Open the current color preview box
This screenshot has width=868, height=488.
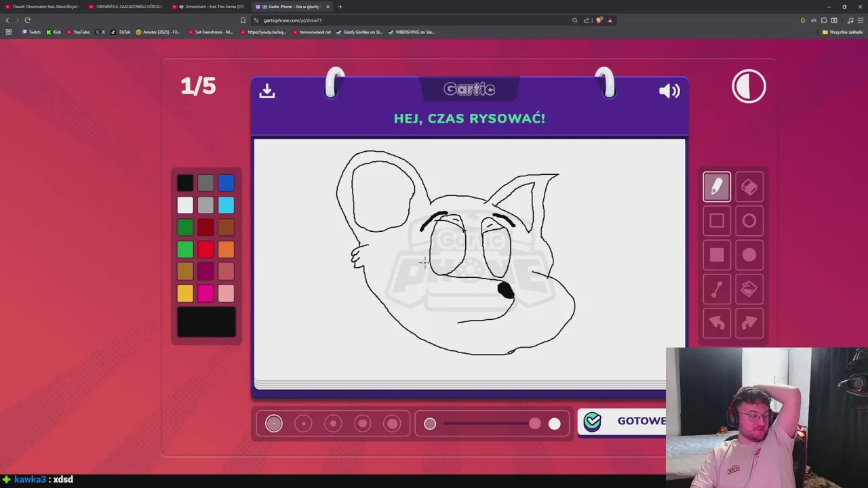click(x=206, y=322)
